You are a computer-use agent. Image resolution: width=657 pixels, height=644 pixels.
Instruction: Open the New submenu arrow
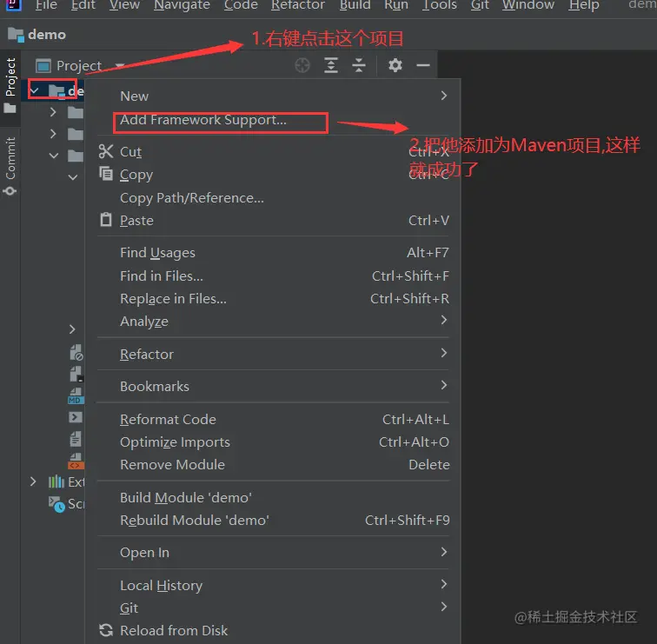(444, 96)
